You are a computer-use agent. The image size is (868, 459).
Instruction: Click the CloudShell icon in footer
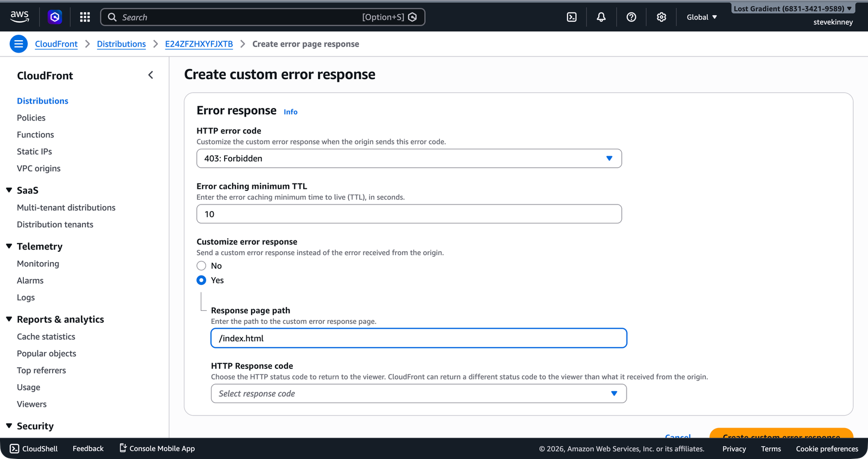[15, 449]
